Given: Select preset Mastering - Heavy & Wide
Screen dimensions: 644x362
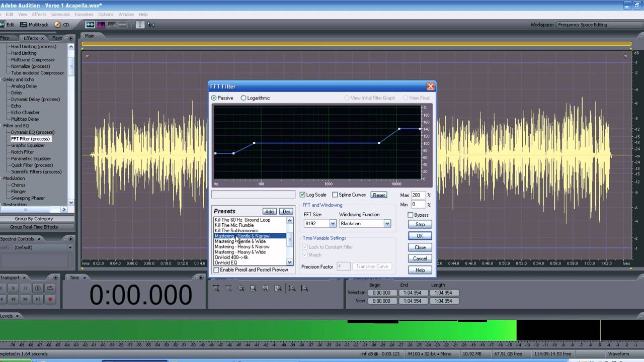Looking at the screenshot, I should tap(250, 252).
